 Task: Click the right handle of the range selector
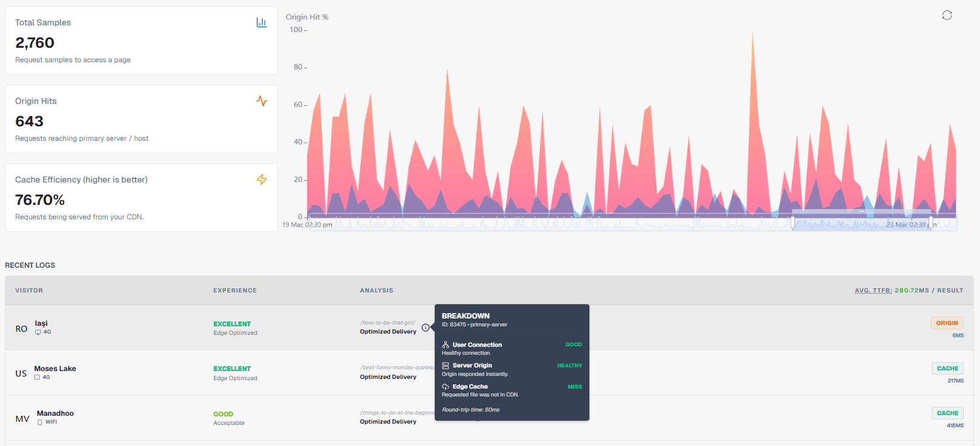point(930,222)
